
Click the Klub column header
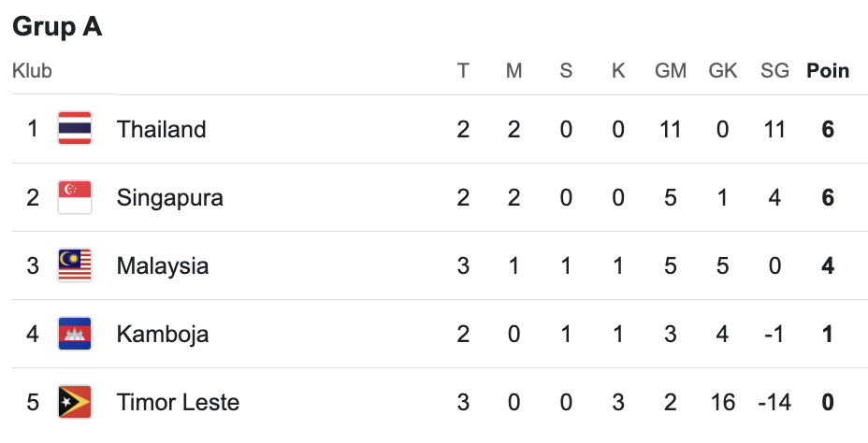pos(32,71)
